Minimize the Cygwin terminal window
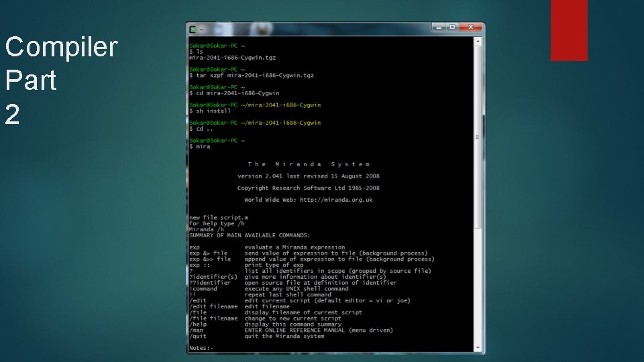Image resolution: width=644 pixels, height=362 pixels. coord(439,27)
